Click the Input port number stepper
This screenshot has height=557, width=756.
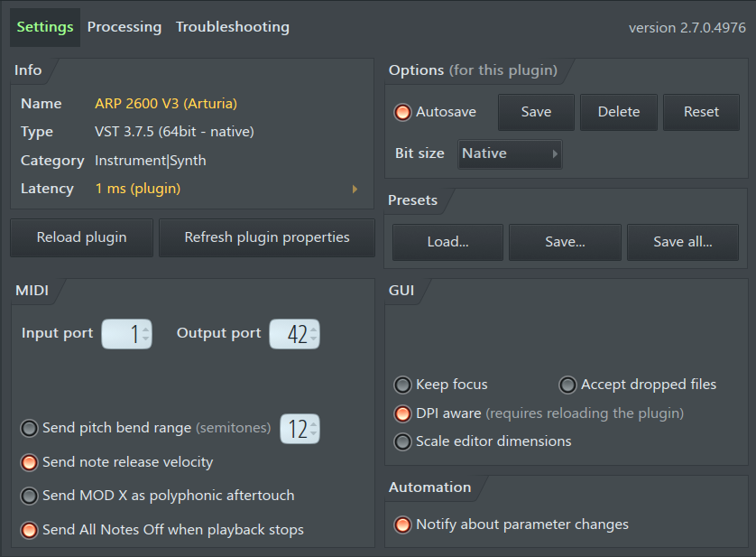(x=127, y=334)
